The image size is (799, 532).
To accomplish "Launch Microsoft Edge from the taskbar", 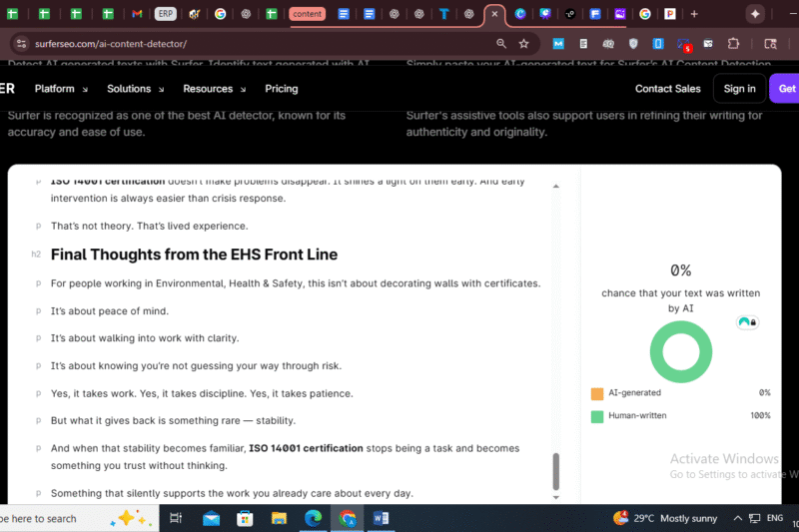I will tap(313, 518).
